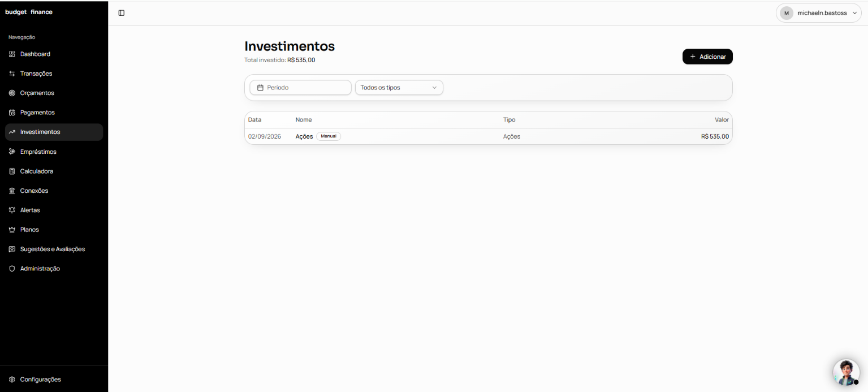Viewport: 868px width, 392px height.
Task: Click the Adicionar button
Action: (707, 57)
